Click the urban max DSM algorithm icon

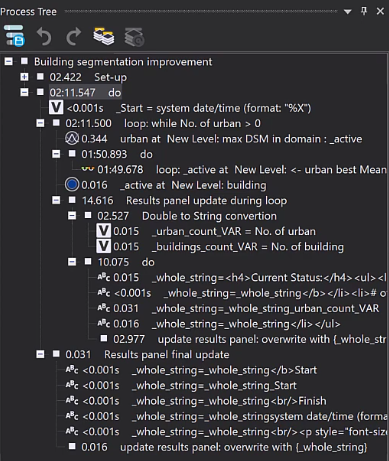[72, 138]
